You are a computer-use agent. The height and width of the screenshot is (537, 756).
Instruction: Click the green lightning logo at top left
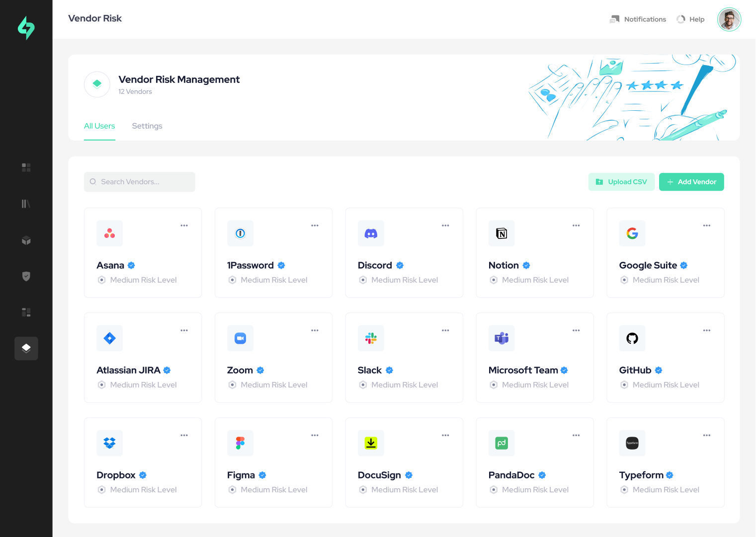coord(26,28)
